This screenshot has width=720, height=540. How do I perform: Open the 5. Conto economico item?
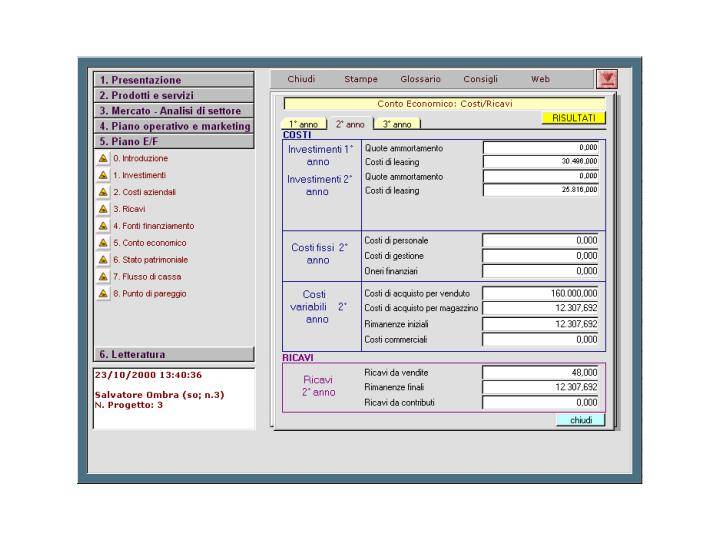[x=150, y=243]
